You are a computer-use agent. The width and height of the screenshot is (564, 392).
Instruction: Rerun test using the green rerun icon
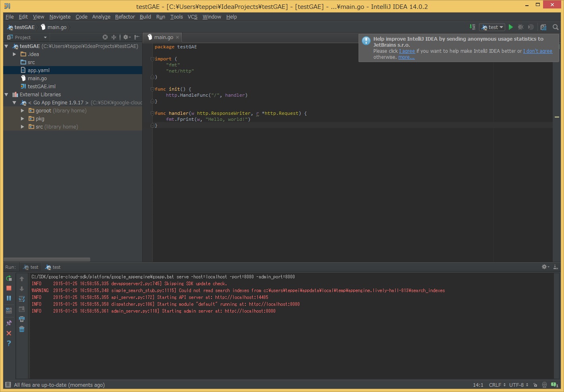[x=9, y=278]
